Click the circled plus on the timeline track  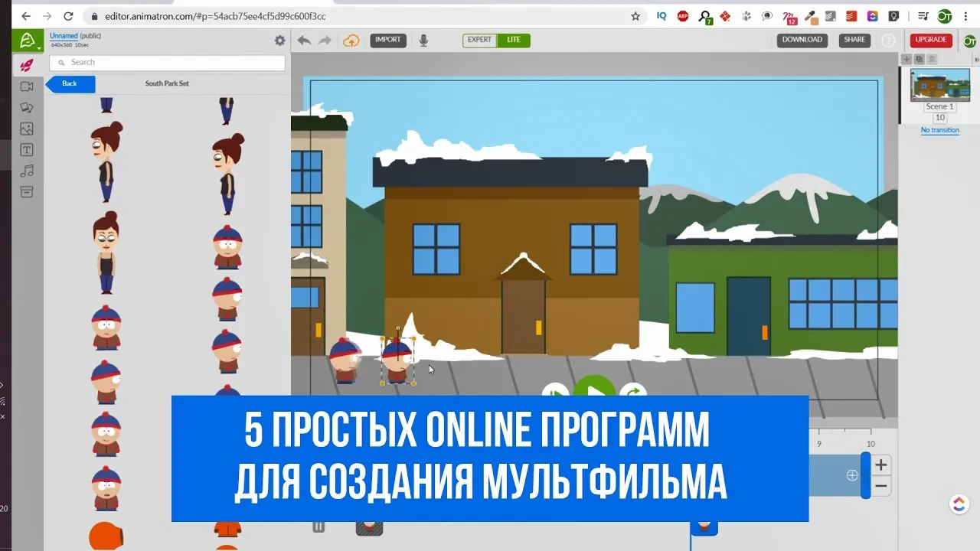852,475
